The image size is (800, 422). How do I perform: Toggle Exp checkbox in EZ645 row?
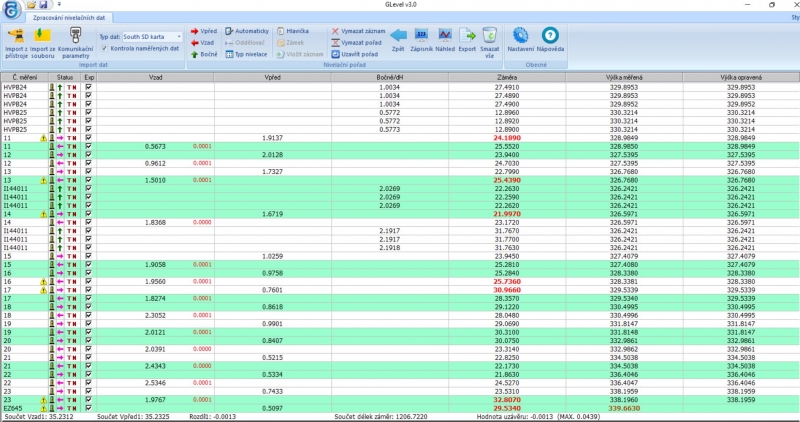click(89, 407)
